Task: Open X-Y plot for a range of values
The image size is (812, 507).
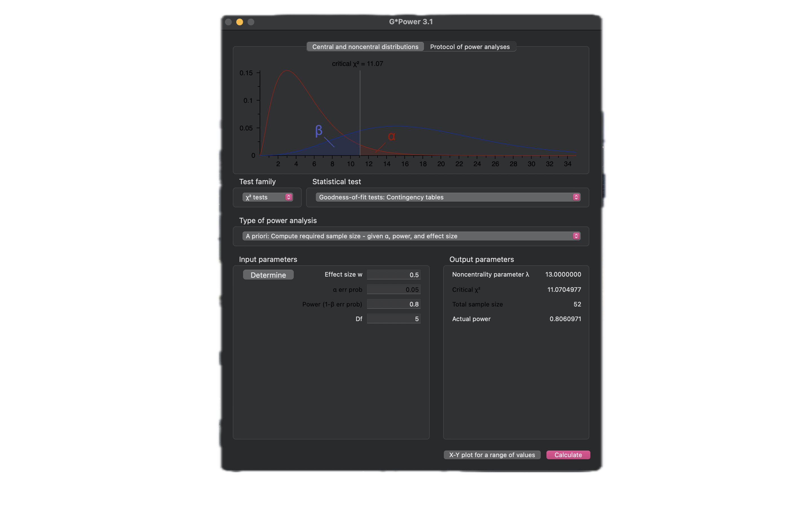Action: coord(491,455)
